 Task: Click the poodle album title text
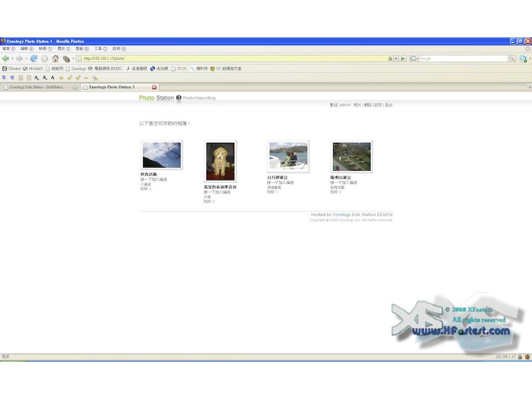pos(220,187)
